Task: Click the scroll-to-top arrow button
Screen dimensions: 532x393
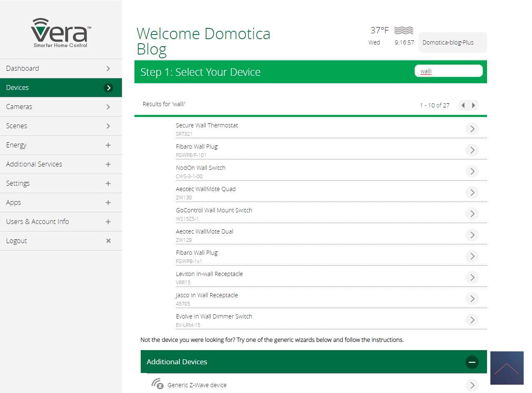Action: pos(507,368)
